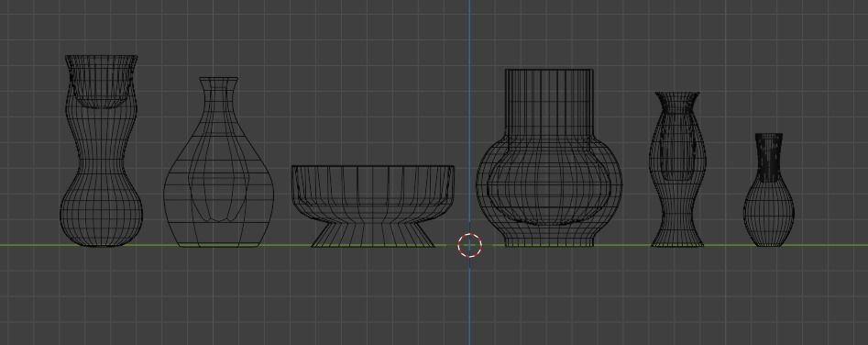Select the tall hourglass vase wireframe
The height and width of the screenshot is (345, 868).
(x=102, y=150)
